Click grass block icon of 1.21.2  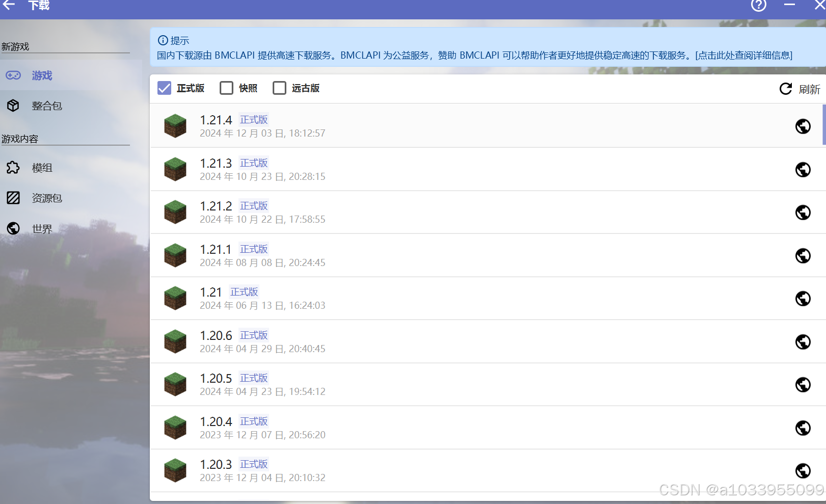pyautogui.click(x=175, y=212)
